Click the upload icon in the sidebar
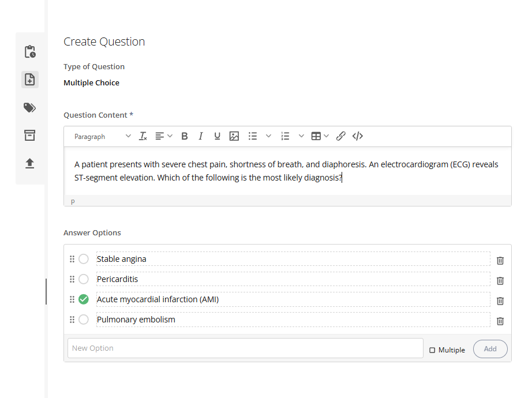532x398 pixels. [x=29, y=163]
